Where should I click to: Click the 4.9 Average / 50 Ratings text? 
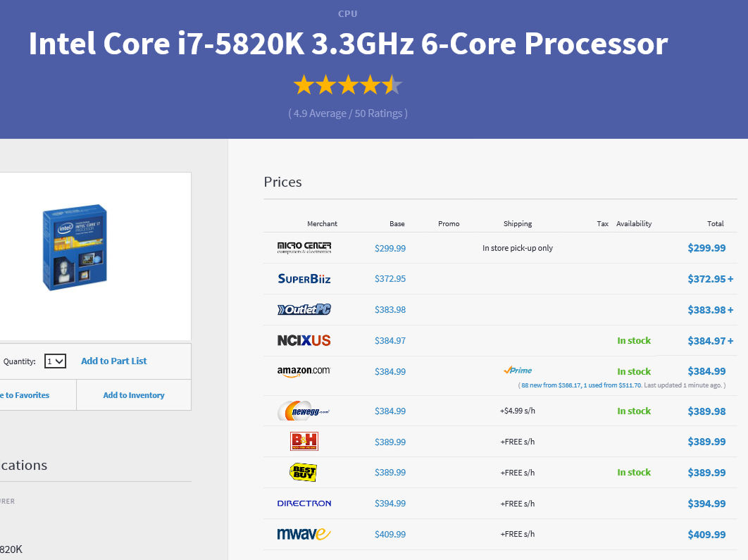click(x=348, y=113)
